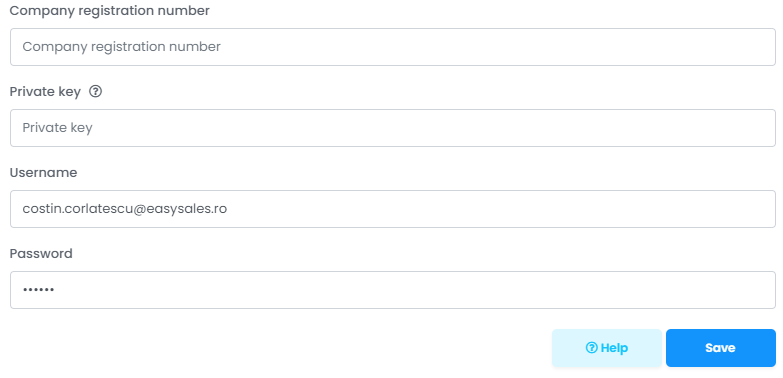Click the "Private key" label text
Viewport: 783px width, 378px height.
tap(45, 92)
